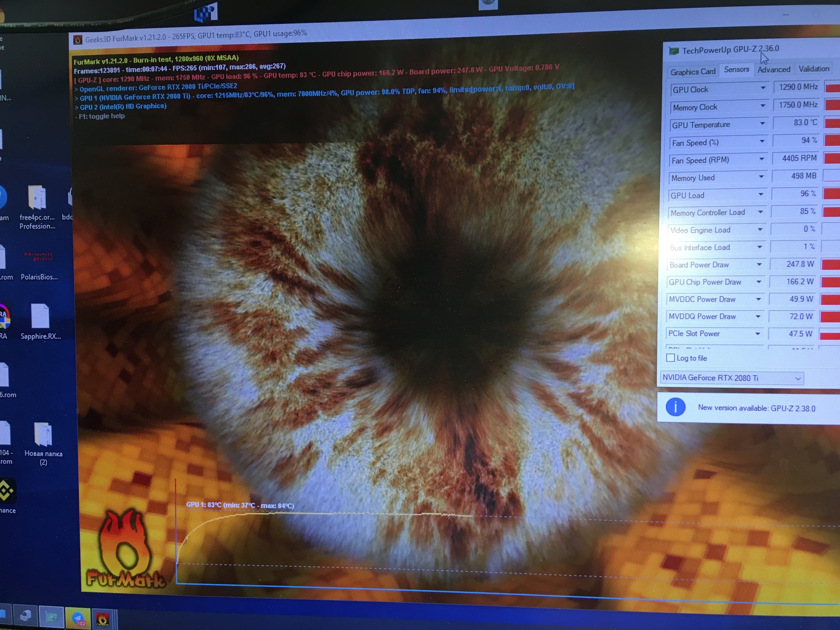This screenshot has height=630, width=840.
Task: Select the Sensors tab in GPU-Z
Action: coord(736,69)
